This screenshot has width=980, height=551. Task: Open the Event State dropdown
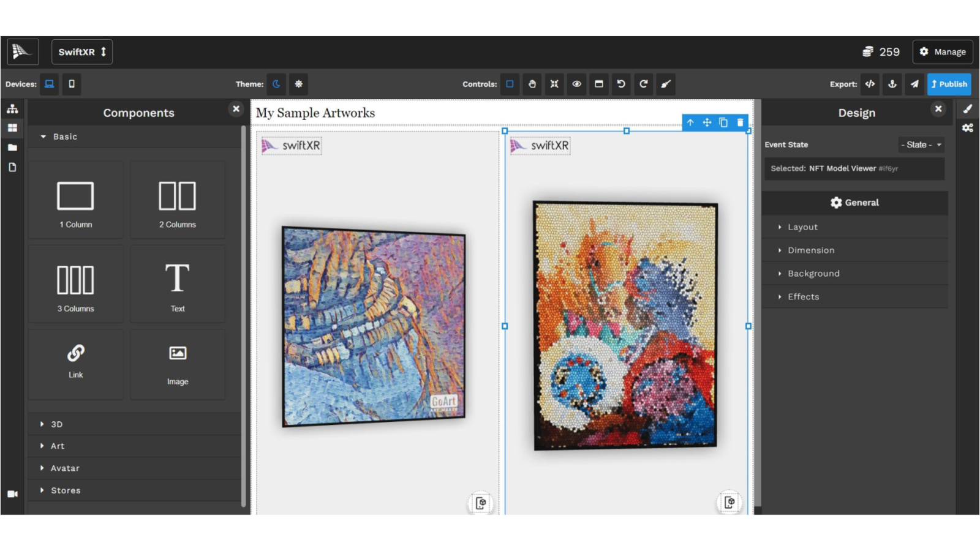921,145
